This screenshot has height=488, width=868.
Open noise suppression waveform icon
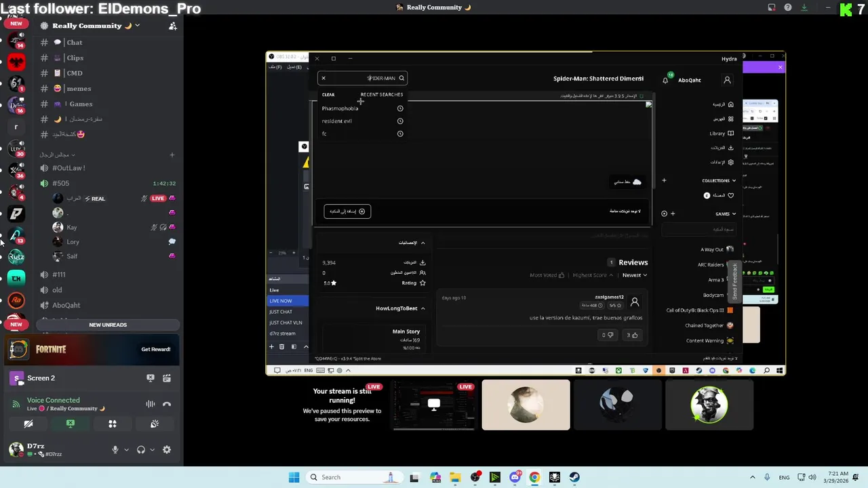point(150,404)
